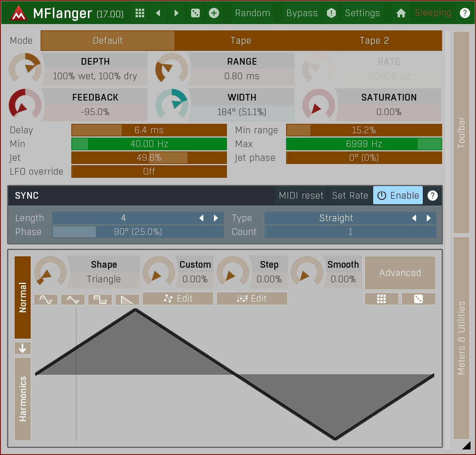
Task: Open the presets grid icon in title bar
Action: tap(140, 13)
